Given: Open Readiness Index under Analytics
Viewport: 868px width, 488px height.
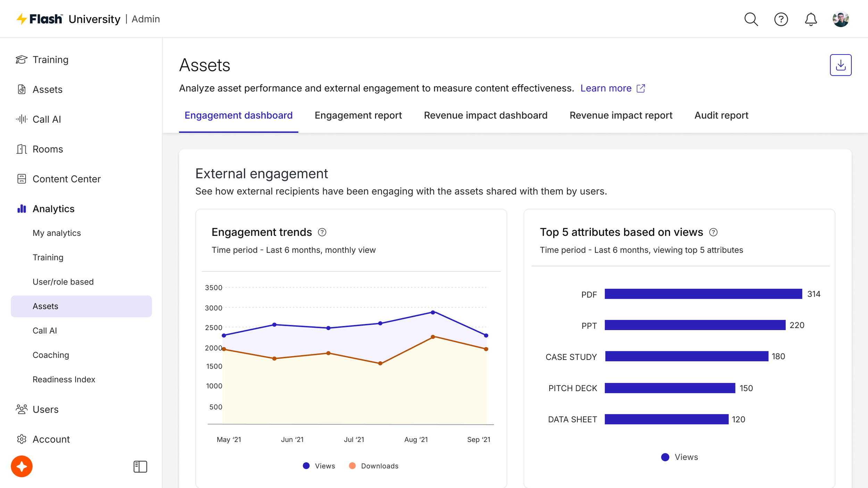Looking at the screenshot, I should pos(64,379).
